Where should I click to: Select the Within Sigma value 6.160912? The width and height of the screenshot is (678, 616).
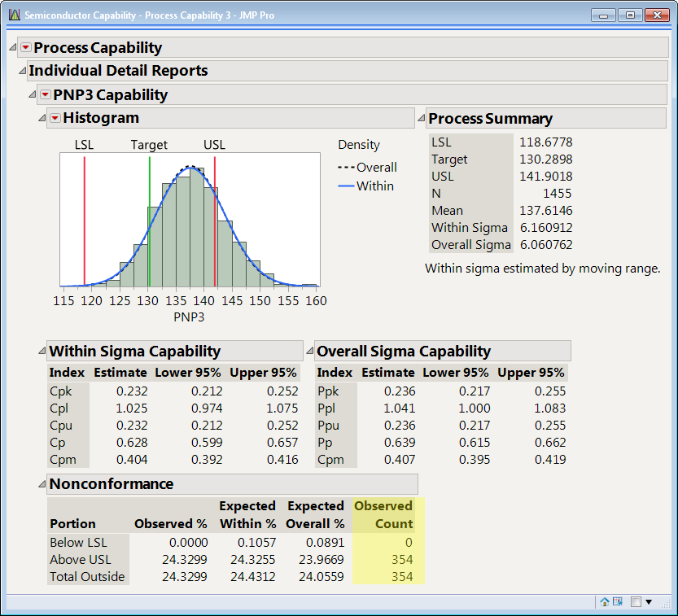(x=546, y=227)
